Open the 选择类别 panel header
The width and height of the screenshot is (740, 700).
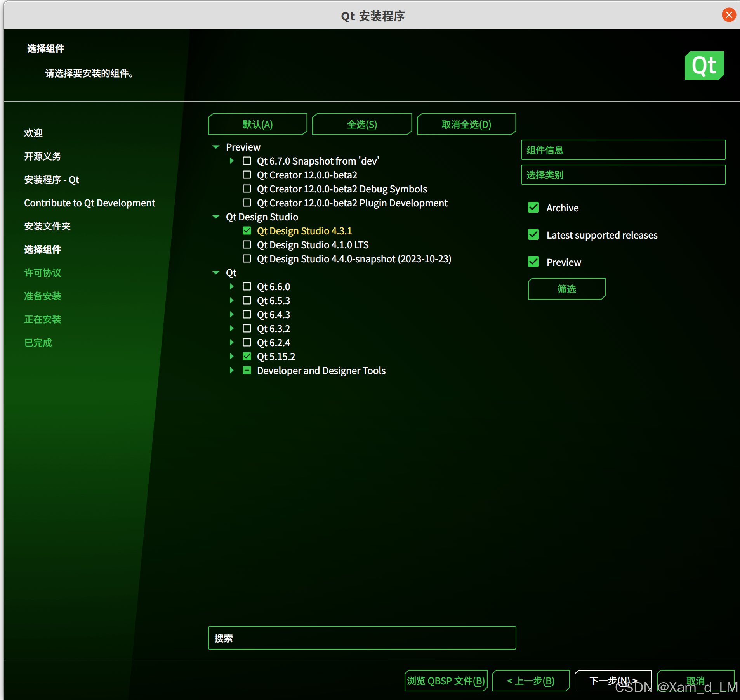pos(623,175)
